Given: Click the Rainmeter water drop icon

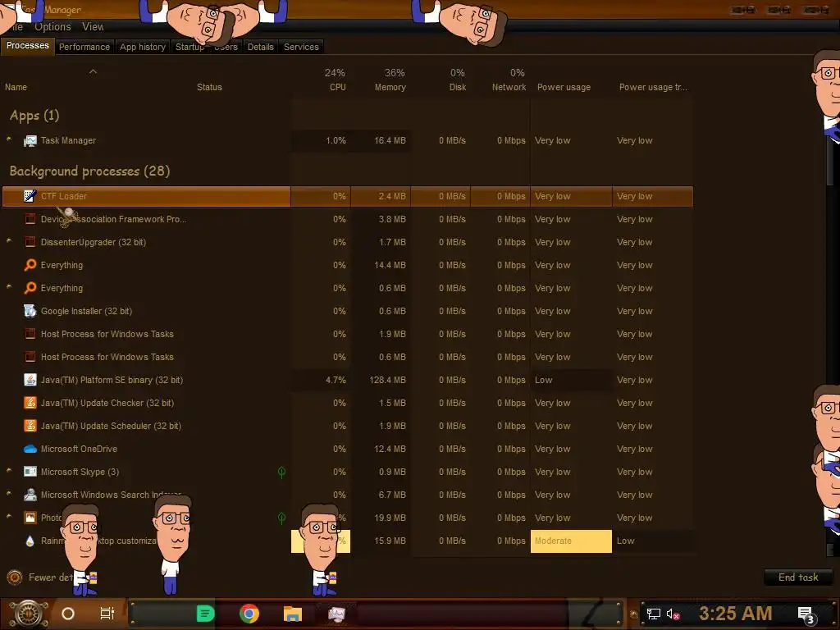Looking at the screenshot, I should click(30, 541).
